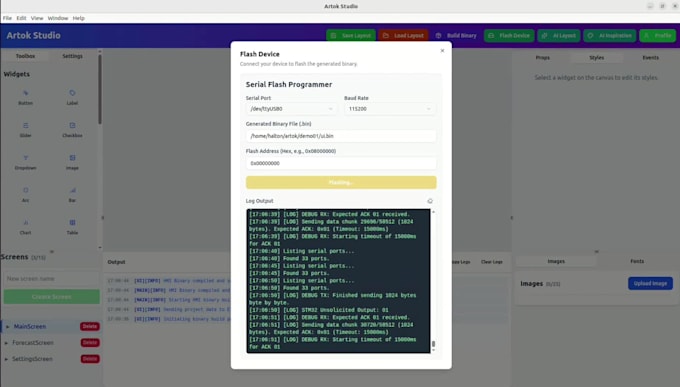Delete the MainScreen screen
Screen dimensions: 680x387
click(x=90, y=326)
